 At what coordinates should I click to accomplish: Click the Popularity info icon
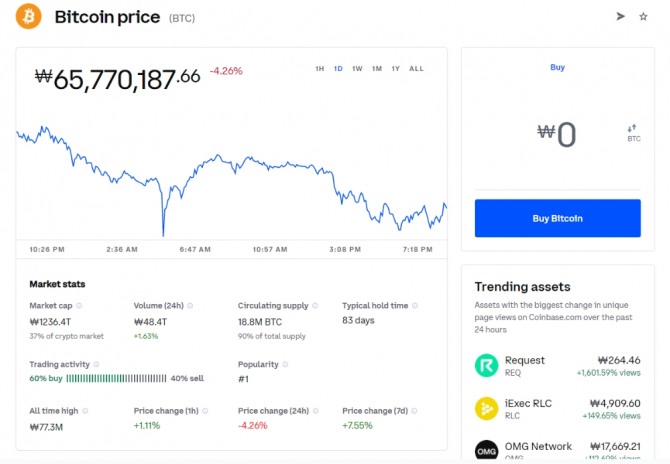[286, 364]
